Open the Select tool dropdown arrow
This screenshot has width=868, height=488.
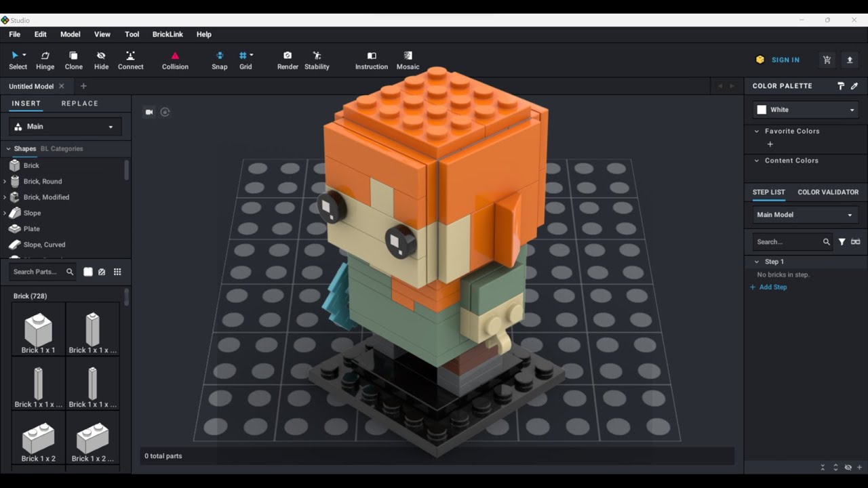coord(24,55)
